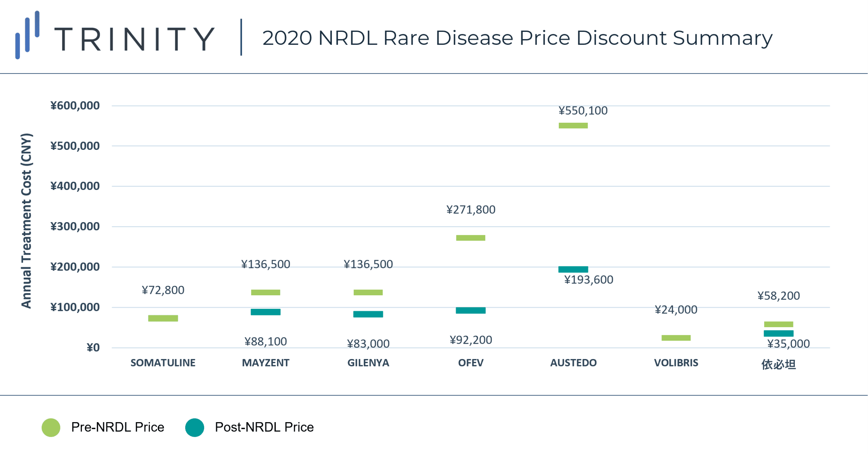The image size is (868, 454).
Task: Select the SOMATULINE axis label
Action: (163, 363)
